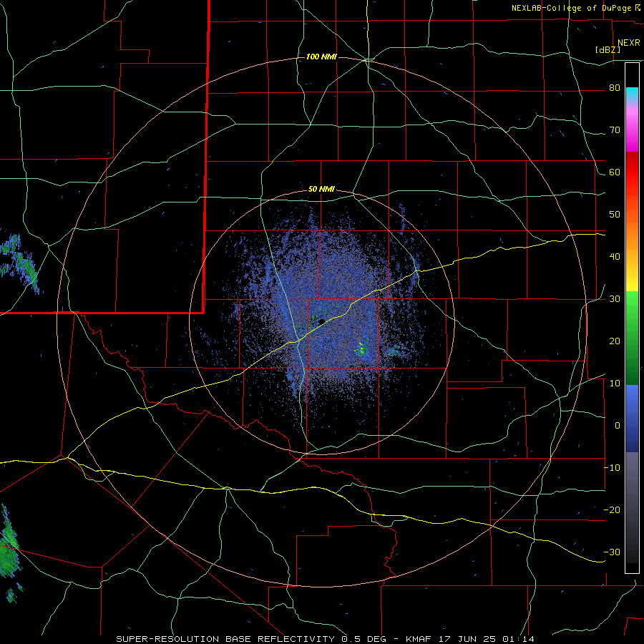644x644 pixels.
Task: Click the 40 value on dBZ scale
Action: tap(615, 257)
